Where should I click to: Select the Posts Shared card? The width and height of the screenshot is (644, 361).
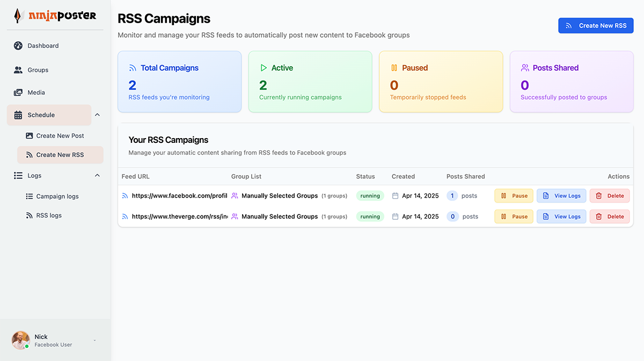tap(572, 82)
